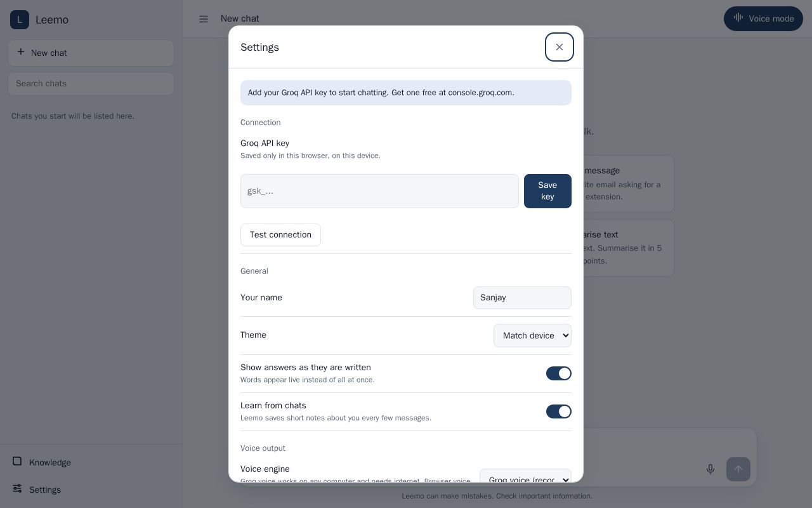Click the "Voice output" section heading

(x=263, y=448)
